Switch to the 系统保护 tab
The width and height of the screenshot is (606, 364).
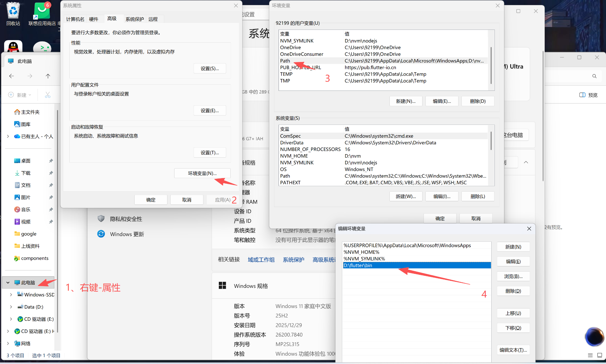[x=135, y=19]
